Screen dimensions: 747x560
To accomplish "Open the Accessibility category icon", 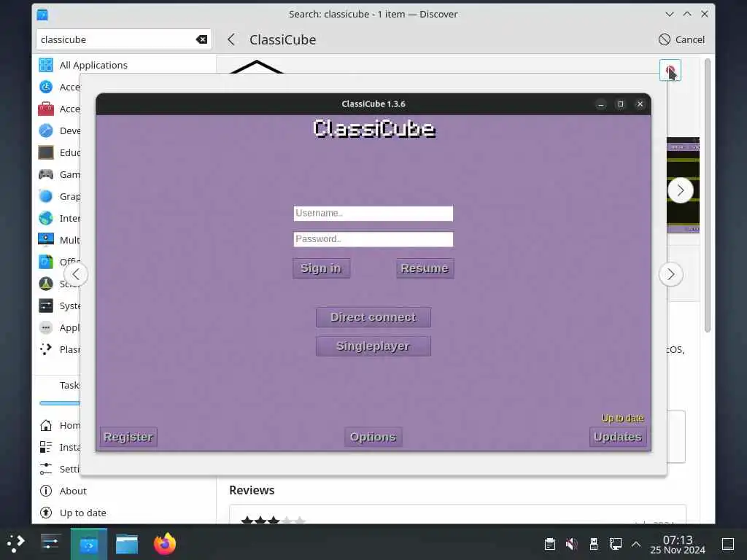I will (x=46, y=87).
